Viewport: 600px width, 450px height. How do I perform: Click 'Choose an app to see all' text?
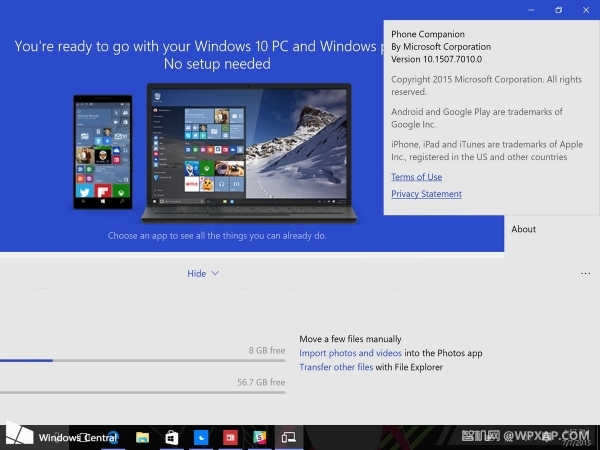point(217,235)
